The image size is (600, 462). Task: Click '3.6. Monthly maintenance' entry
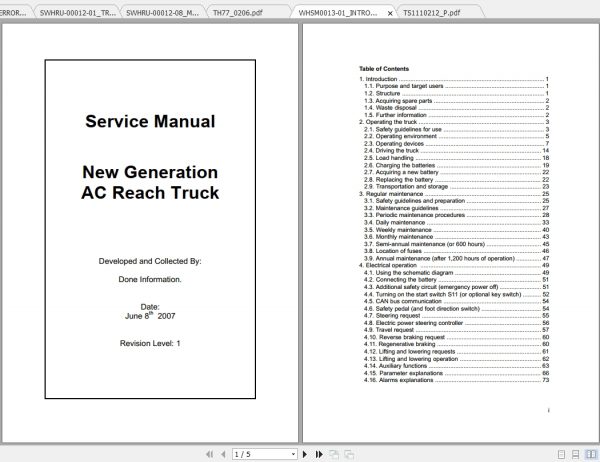coord(457,237)
